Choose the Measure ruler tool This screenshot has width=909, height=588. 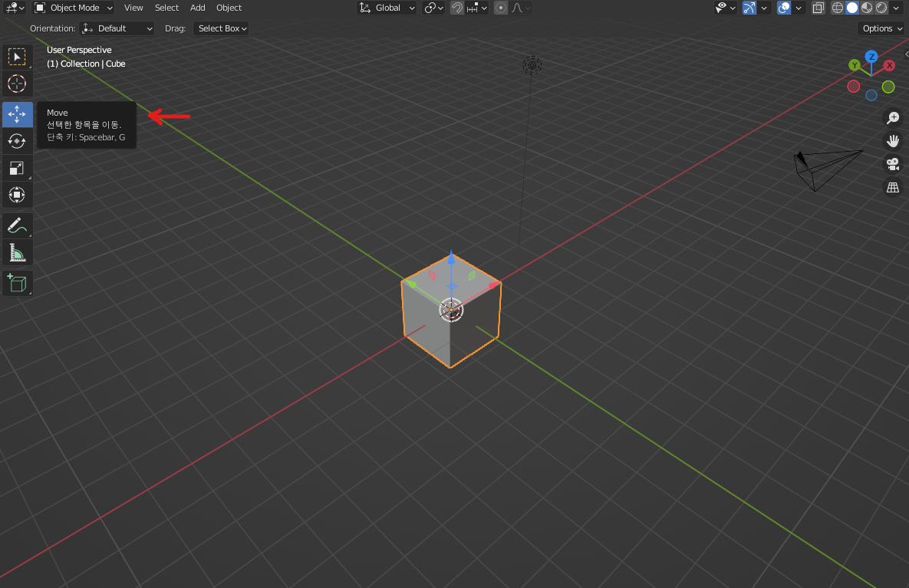(17, 252)
